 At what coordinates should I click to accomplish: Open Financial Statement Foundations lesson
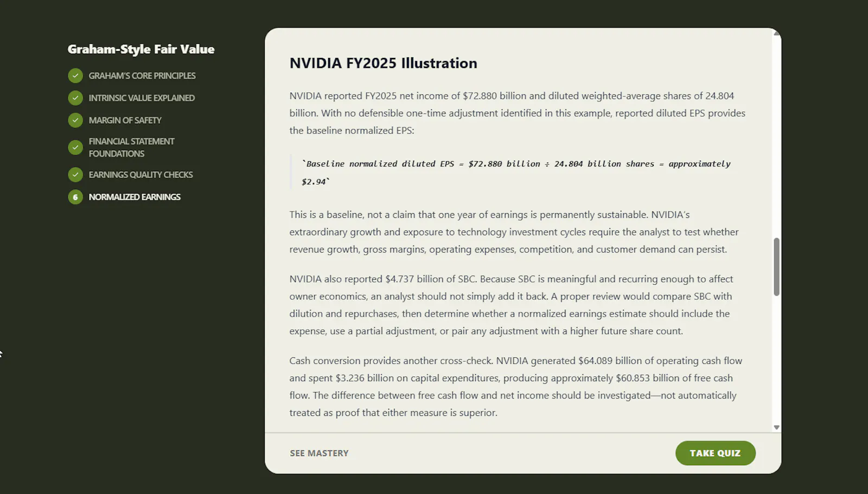point(131,147)
